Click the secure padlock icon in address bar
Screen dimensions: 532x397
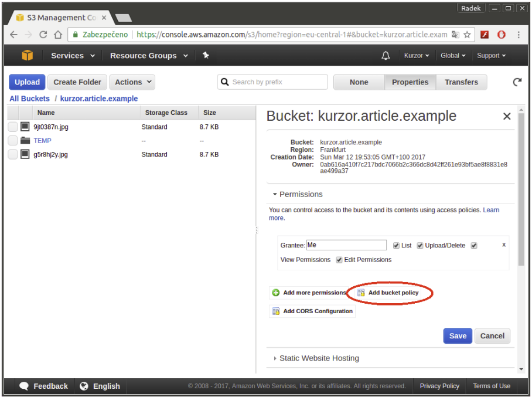[x=76, y=35]
